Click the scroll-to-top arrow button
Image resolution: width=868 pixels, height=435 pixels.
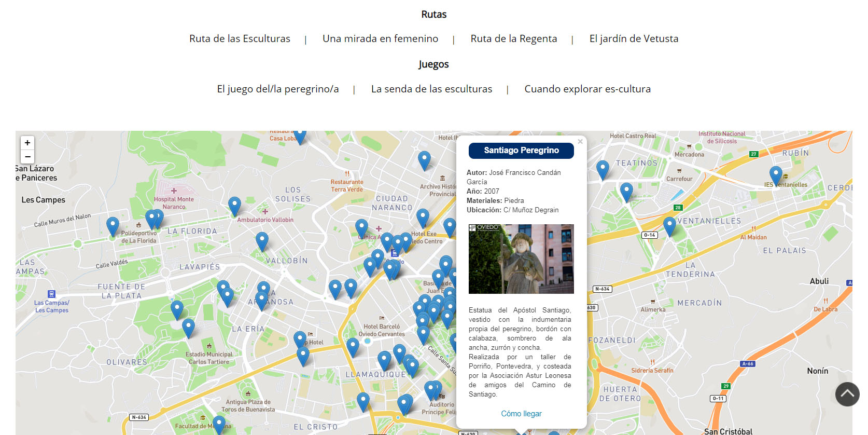[847, 394]
